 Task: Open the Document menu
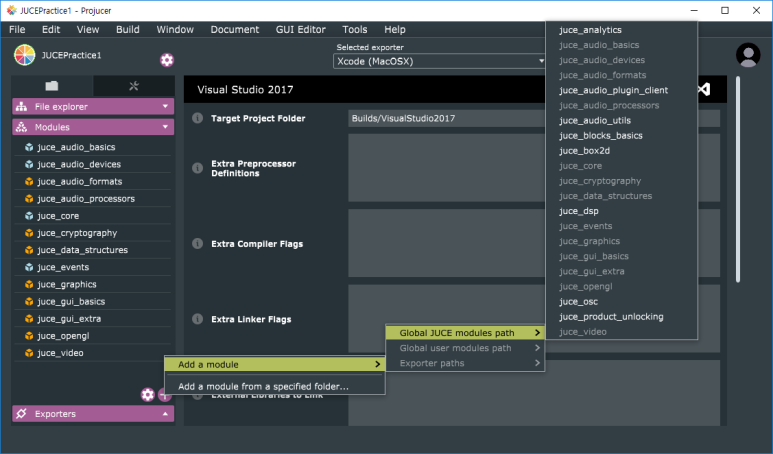[x=235, y=30]
